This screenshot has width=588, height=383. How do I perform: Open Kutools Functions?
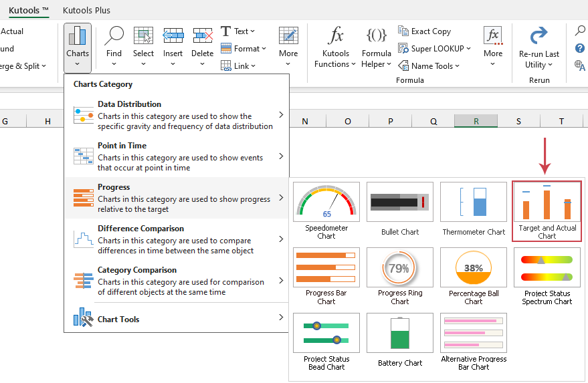335,47
